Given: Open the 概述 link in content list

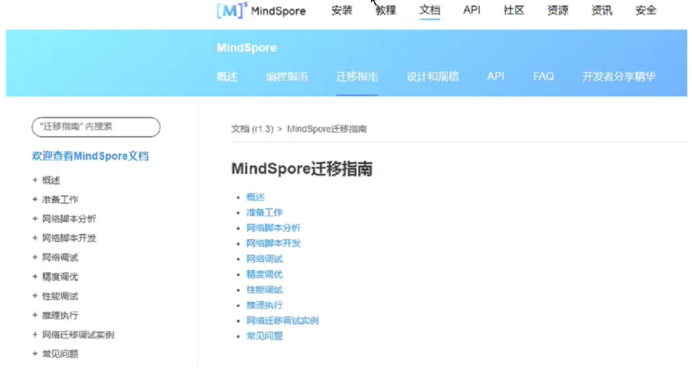Looking at the screenshot, I should click(256, 197).
